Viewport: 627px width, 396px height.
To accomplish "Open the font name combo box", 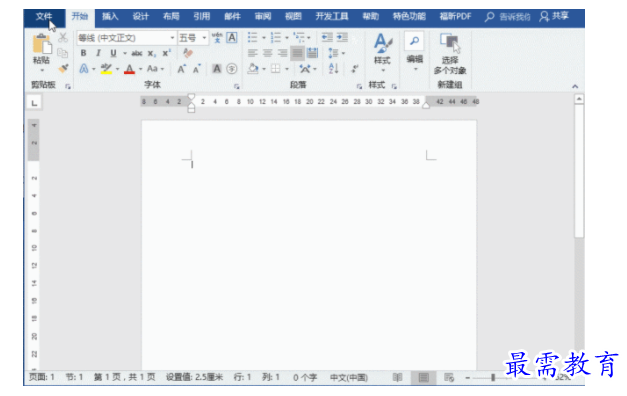I will tap(126, 38).
